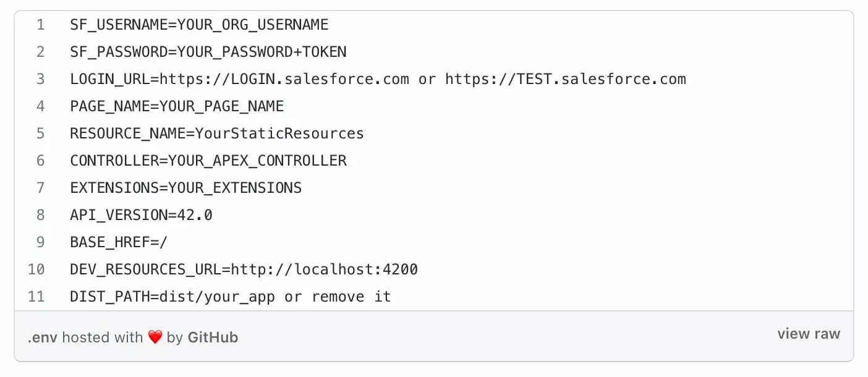Select line number 11
The image size is (868, 377).
click(36, 297)
